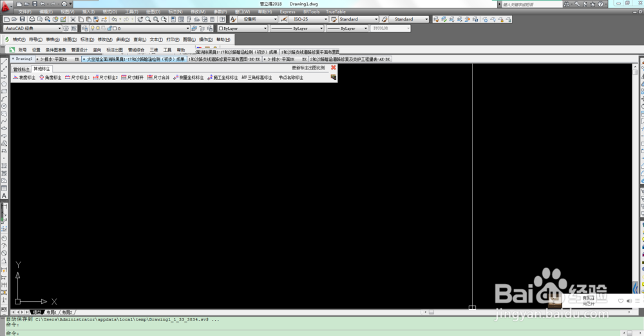
Task: Click the Cut scissors icon
Action: coord(73,19)
